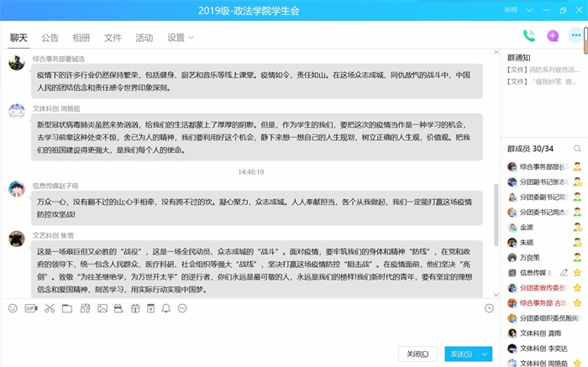Open the 文件 tab
Viewport: 588px width, 367px height.
pyautogui.click(x=113, y=38)
